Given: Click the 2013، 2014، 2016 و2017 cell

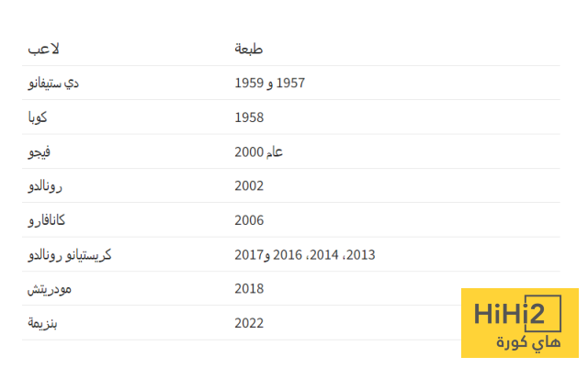Looking at the screenshot, I should (x=305, y=255).
